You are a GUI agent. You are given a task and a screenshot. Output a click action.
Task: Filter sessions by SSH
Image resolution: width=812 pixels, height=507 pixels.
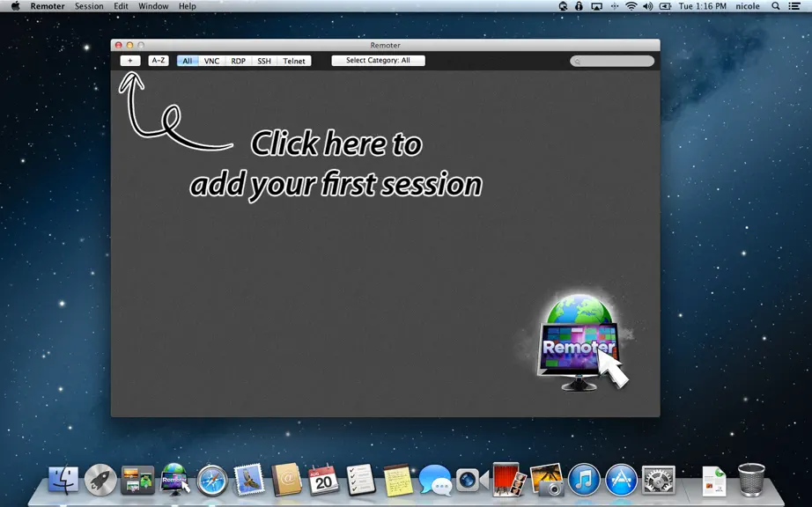pyautogui.click(x=264, y=61)
